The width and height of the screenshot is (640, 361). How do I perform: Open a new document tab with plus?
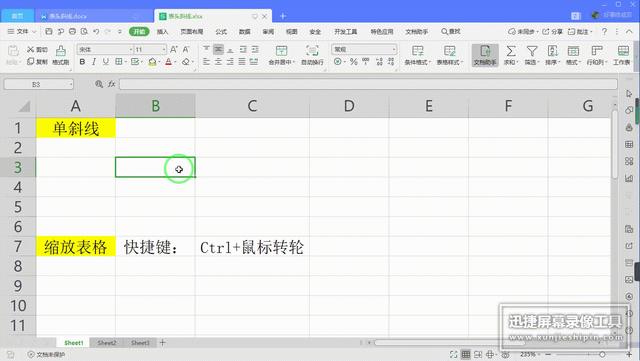pos(283,16)
